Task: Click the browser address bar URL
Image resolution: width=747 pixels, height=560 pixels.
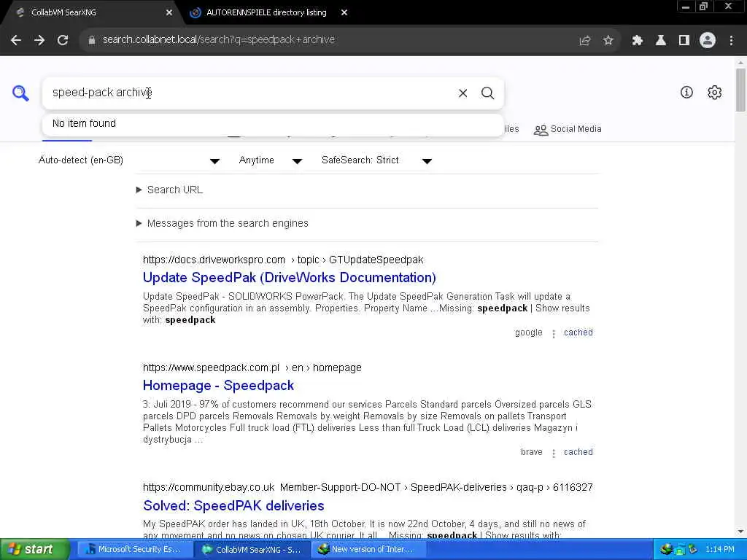Action: tap(219, 39)
